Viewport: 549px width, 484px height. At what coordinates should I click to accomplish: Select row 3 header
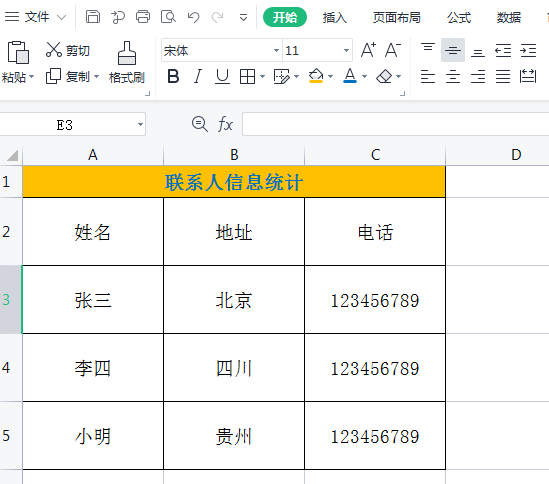[x=11, y=299]
